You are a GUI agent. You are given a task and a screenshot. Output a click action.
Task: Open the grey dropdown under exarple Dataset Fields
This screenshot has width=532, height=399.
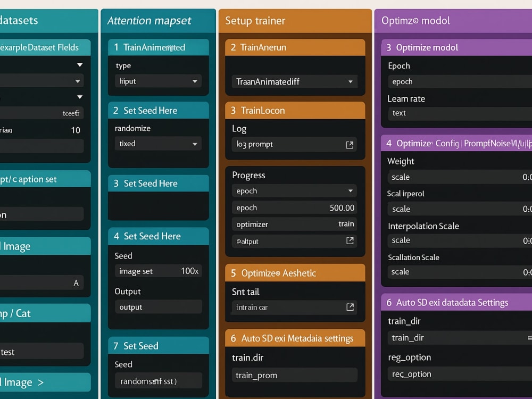pos(41,81)
